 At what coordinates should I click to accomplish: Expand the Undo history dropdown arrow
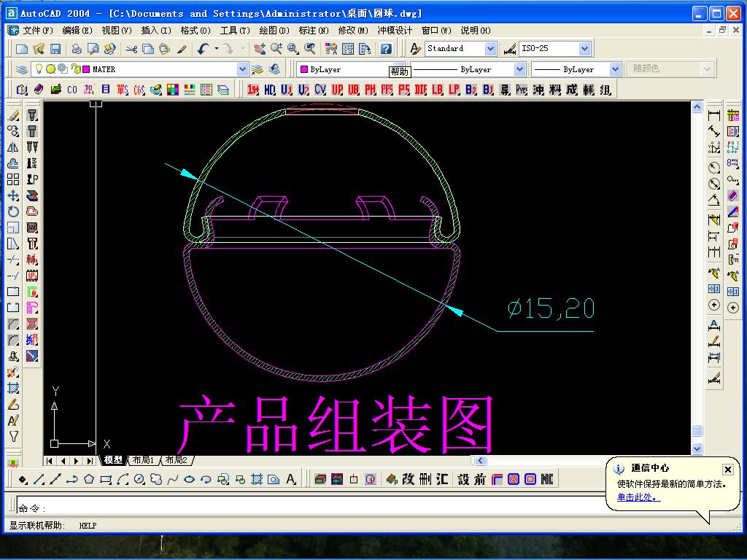217,49
